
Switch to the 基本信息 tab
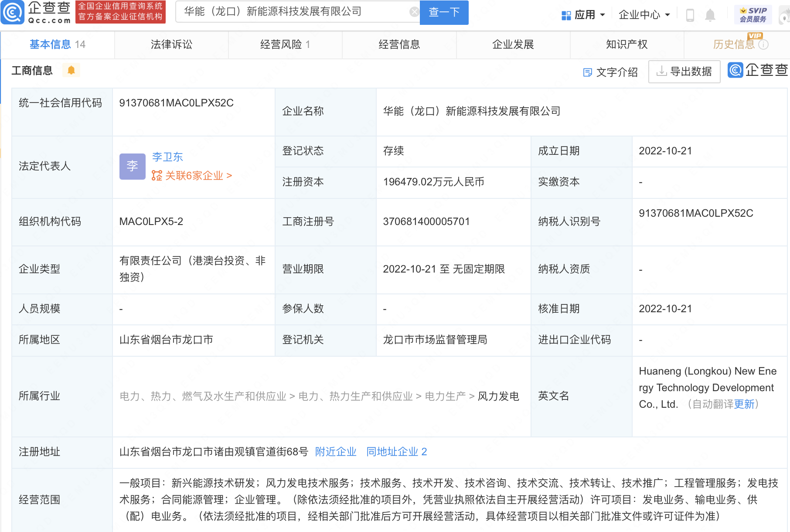pos(58,44)
